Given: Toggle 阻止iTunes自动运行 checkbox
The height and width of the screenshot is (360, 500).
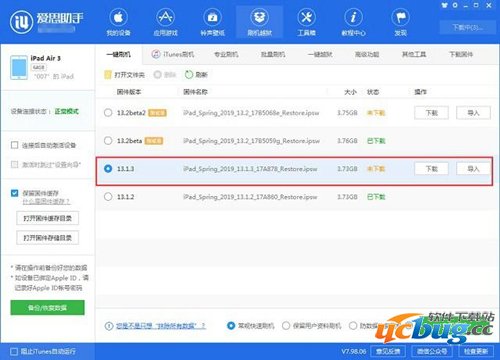Looking at the screenshot, I should point(14,352).
